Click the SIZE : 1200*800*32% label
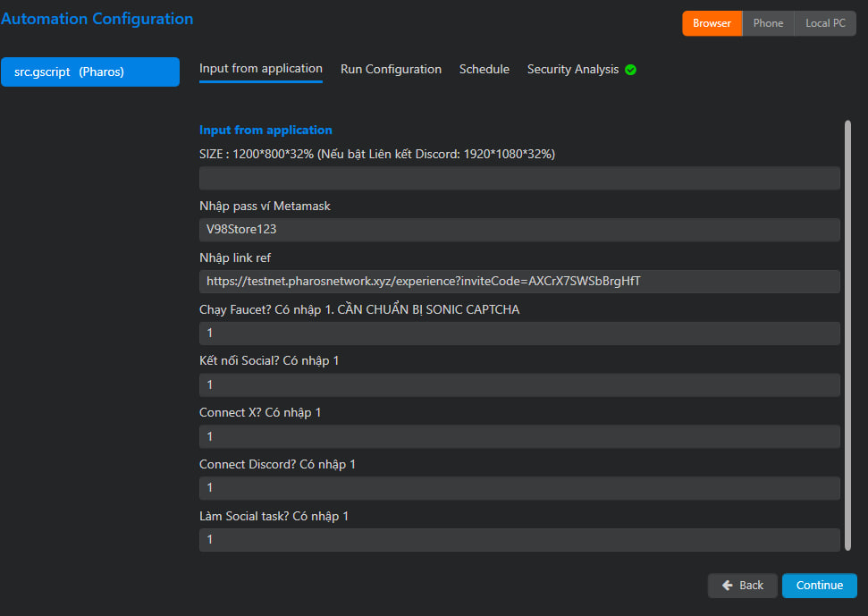The image size is (868, 616). point(377,154)
